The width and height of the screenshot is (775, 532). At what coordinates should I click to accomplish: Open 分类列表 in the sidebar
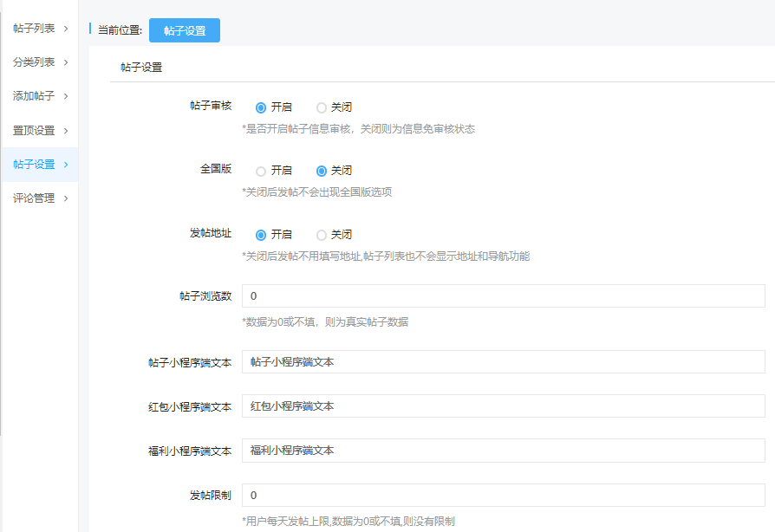pos(34,62)
